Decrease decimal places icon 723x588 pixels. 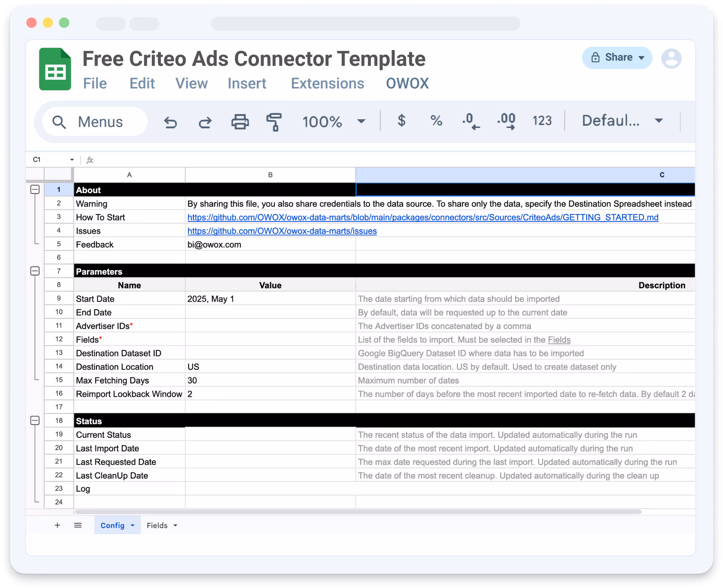pos(471,121)
